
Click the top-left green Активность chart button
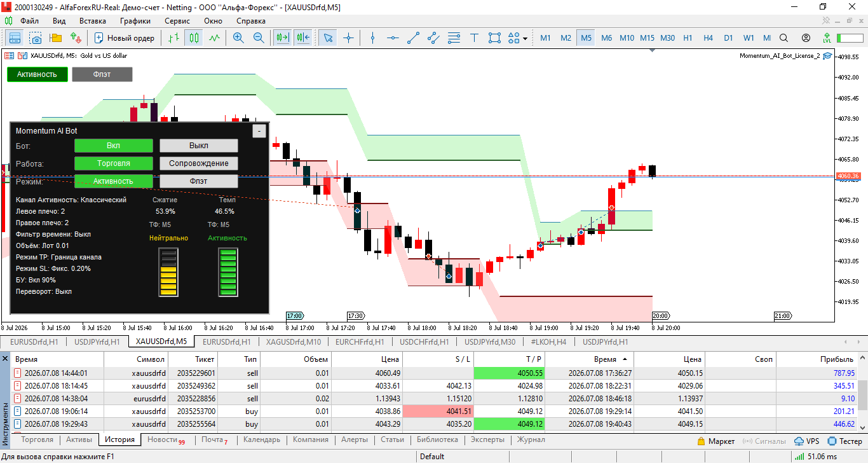click(x=37, y=74)
